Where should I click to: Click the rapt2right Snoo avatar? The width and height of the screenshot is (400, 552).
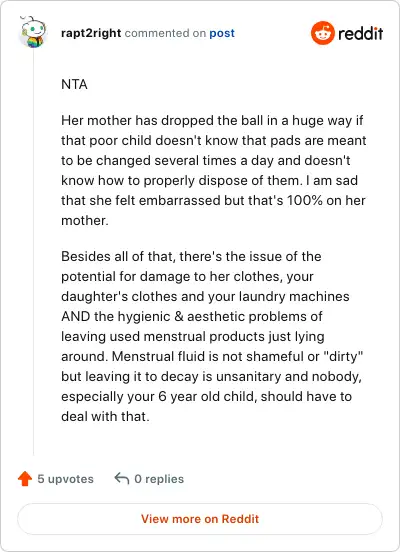coord(32,32)
